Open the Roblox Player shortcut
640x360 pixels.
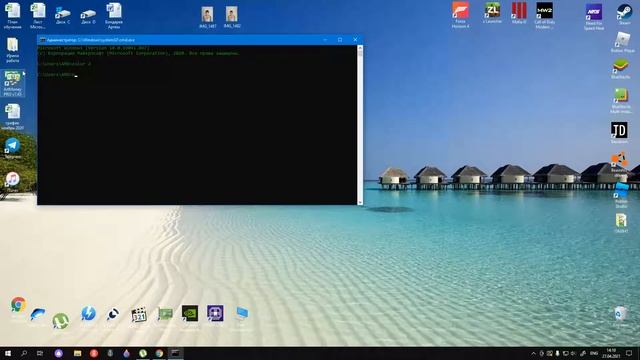point(622,42)
